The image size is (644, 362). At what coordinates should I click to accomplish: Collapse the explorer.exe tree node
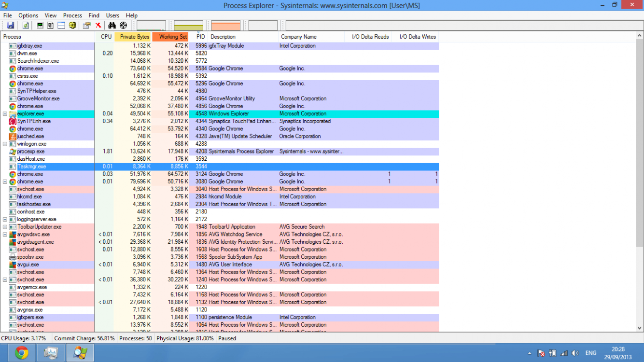click(x=5, y=114)
